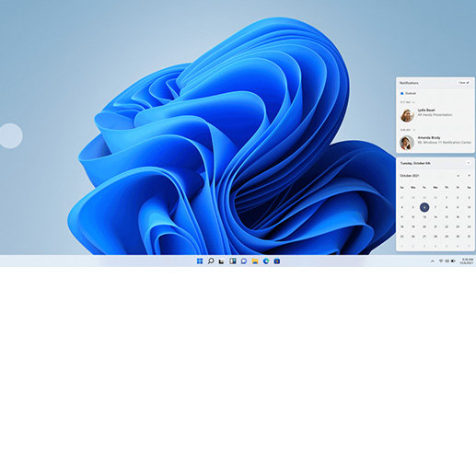Viewport: 476px width, 476px height.
Task: Open the Widgets panel icon
Action: (233, 261)
